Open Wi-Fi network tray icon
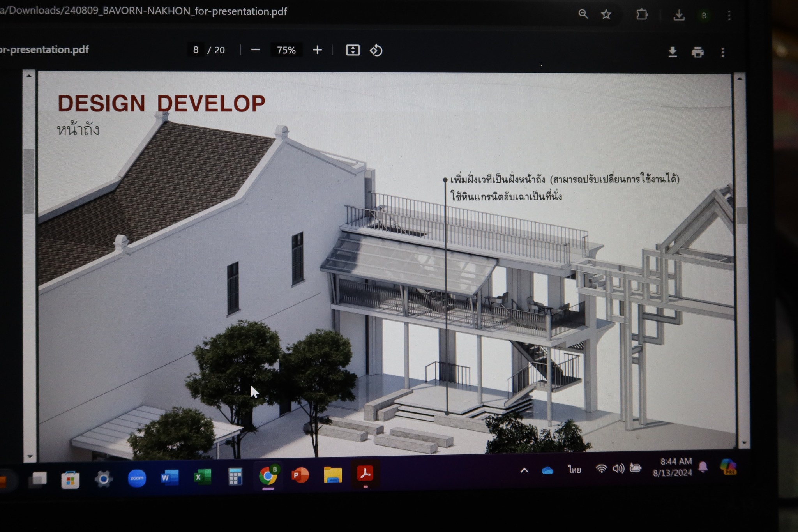The height and width of the screenshot is (532, 798). (602, 469)
